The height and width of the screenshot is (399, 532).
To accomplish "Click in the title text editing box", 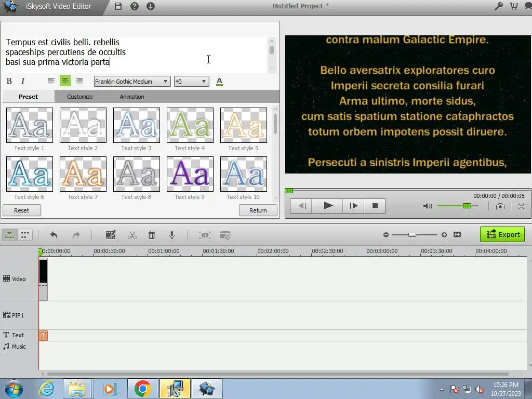I will point(136,54).
